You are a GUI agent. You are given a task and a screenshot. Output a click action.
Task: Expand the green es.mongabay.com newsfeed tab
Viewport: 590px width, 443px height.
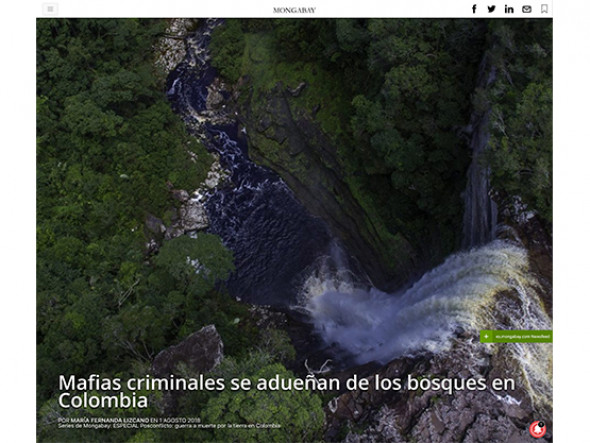click(516, 336)
